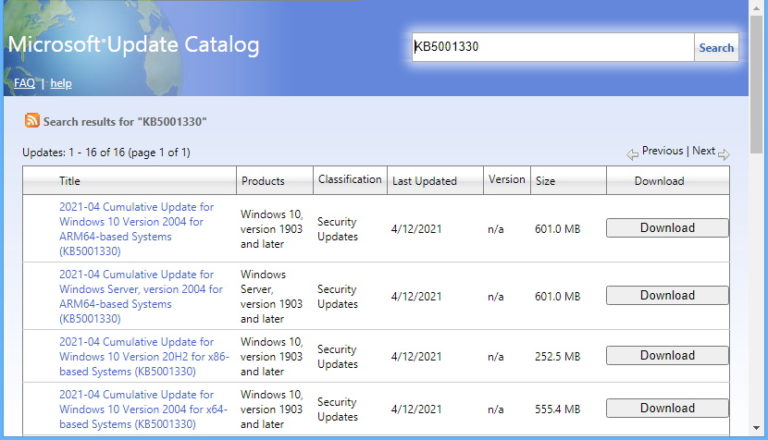Sort by the Version column header
Screen dimensions: 768x440
[506, 179]
